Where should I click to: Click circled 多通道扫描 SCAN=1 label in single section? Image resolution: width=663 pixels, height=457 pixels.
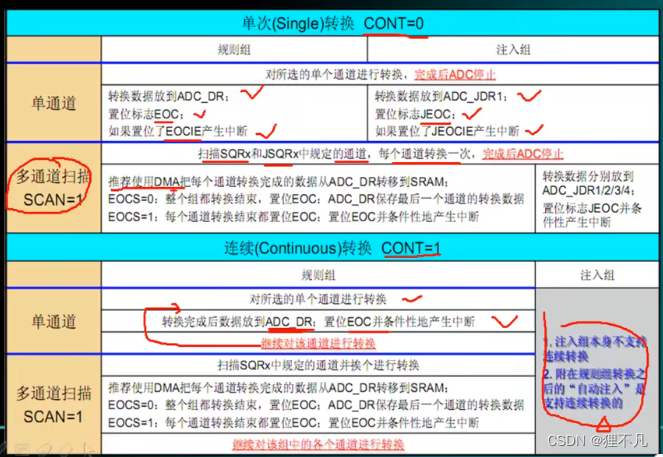(x=53, y=188)
